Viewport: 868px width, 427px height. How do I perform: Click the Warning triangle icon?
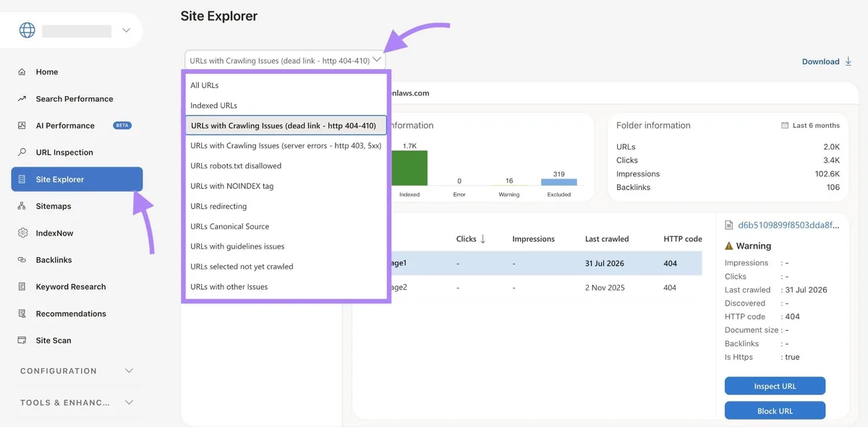729,246
